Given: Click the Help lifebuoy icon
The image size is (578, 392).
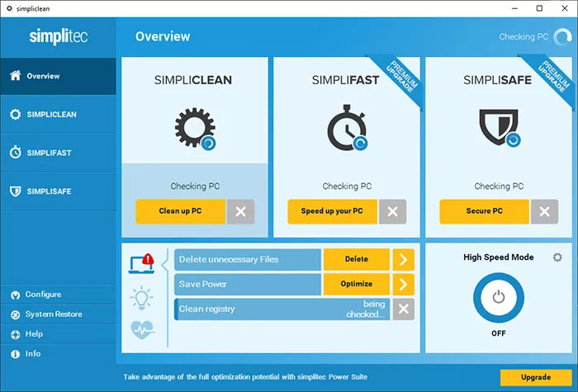Looking at the screenshot, I should coord(15,334).
